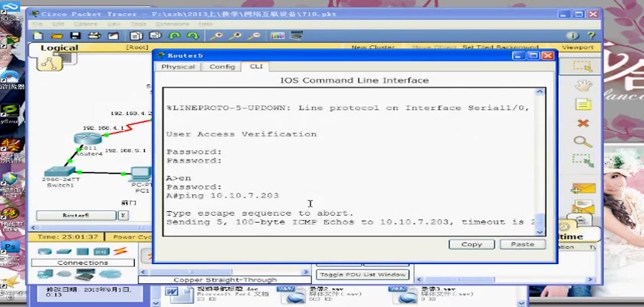The width and height of the screenshot is (644, 307).
Task: Choose the Inspect magnifier tool
Action: pyautogui.click(x=583, y=142)
